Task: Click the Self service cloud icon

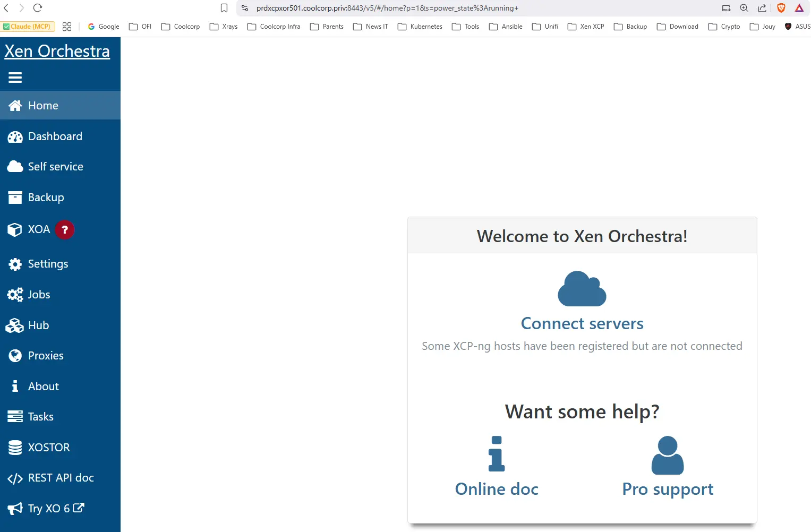Action: click(15, 167)
